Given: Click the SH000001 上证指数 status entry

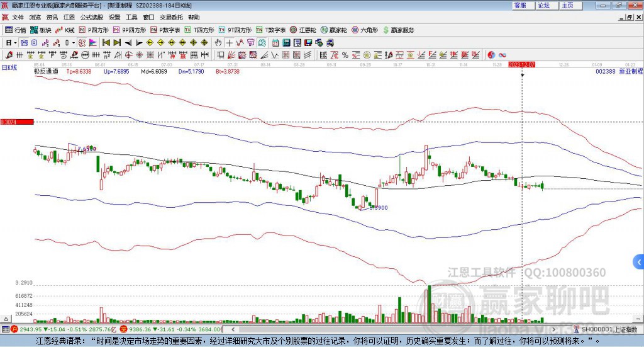Looking at the screenshot, I should pyautogui.click(x=606, y=329).
